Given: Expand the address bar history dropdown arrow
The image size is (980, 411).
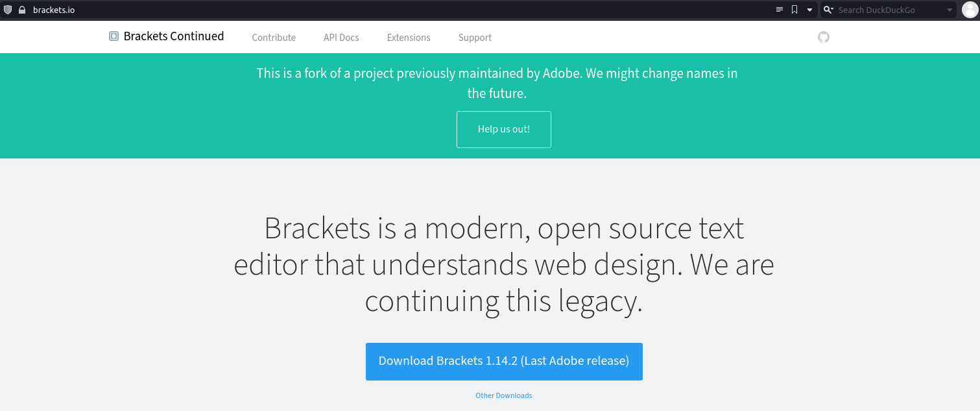Looking at the screenshot, I should [x=809, y=10].
